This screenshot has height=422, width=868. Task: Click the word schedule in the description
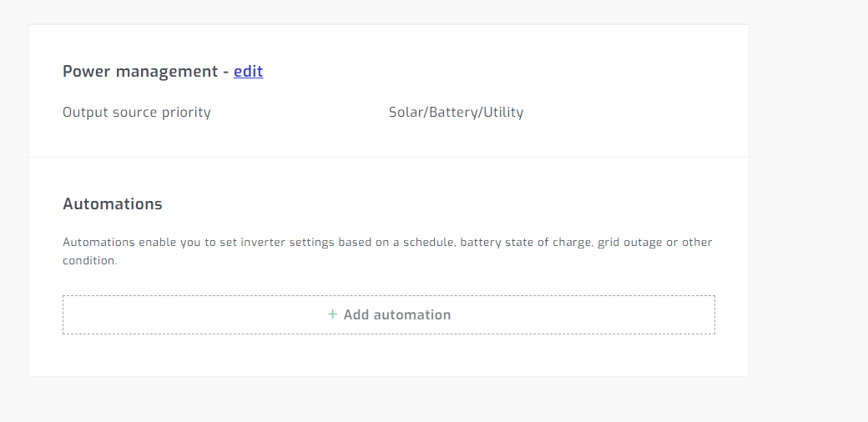click(x=427, y=243)
